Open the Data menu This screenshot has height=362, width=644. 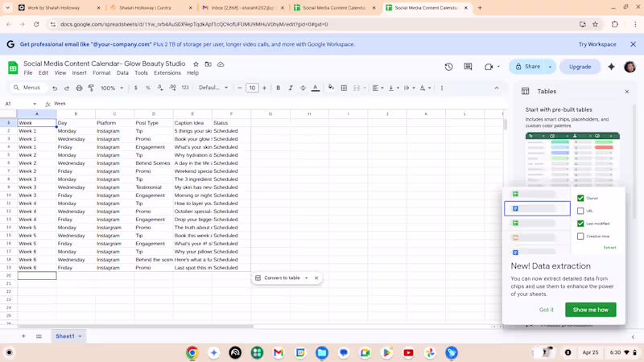tap(122, 72)
